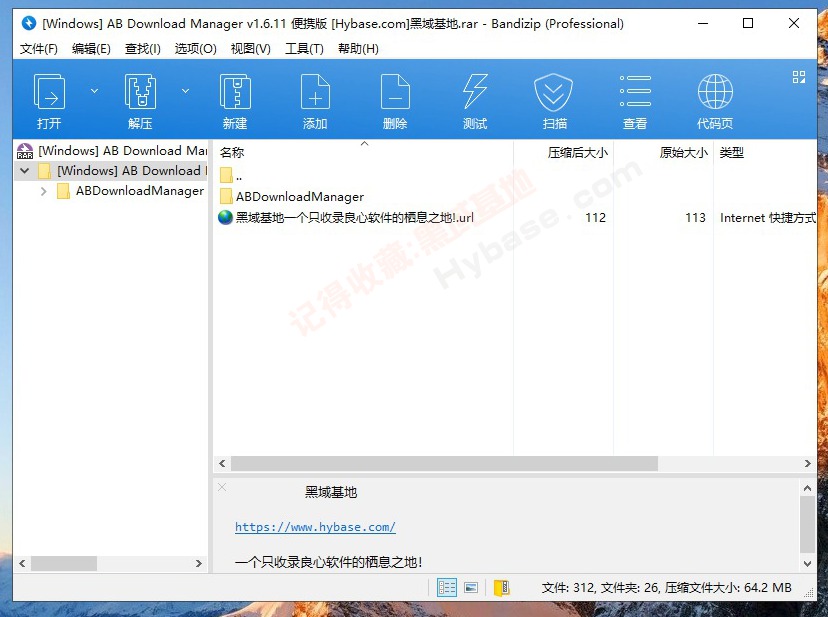Image resolution: width=828 pixels, height=617 pixels.
Task: Click down arrow of comment pane scrollbar
Action: click(x=807, y=564)
